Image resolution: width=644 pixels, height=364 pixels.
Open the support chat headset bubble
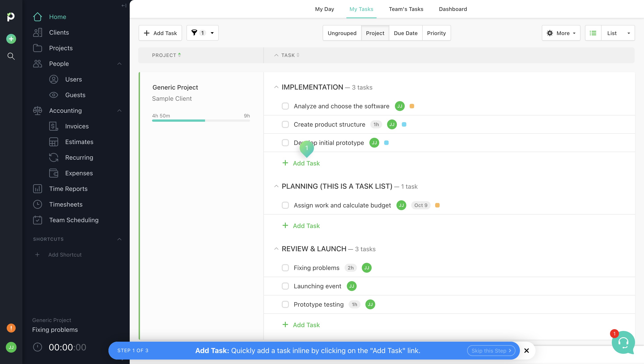(x=623, y=342)
